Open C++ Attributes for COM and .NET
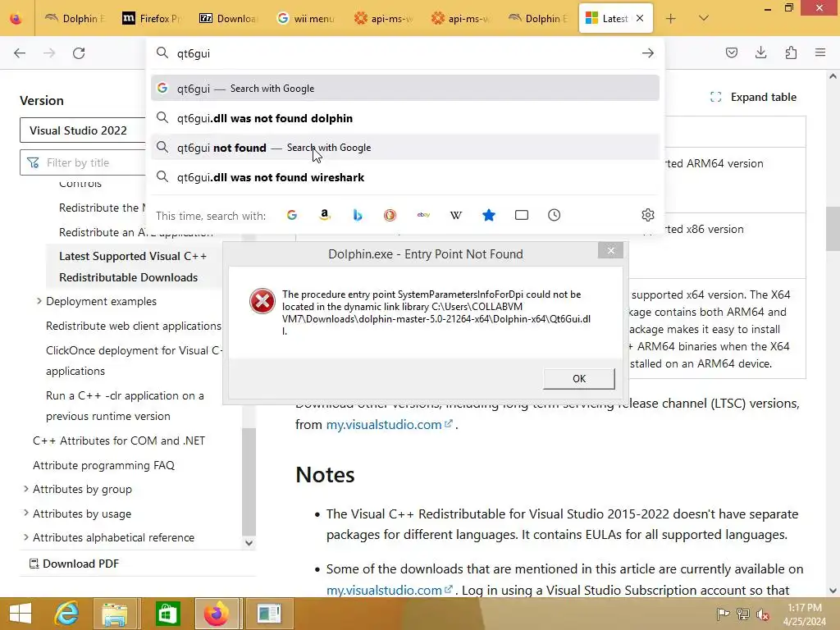Screen dimensions: 840x630 119,441
